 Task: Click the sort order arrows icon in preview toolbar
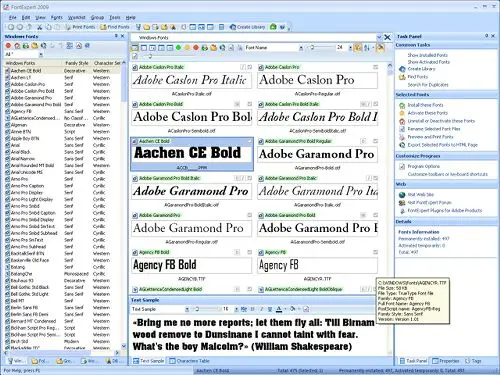pyautogui.click(x=367, y=48)
